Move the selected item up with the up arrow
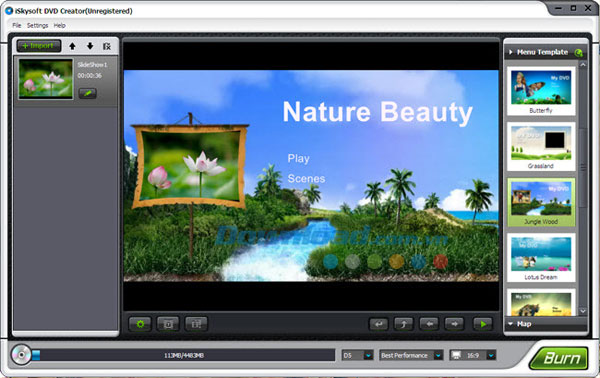 pyautogui.click(x=72, y=46)
